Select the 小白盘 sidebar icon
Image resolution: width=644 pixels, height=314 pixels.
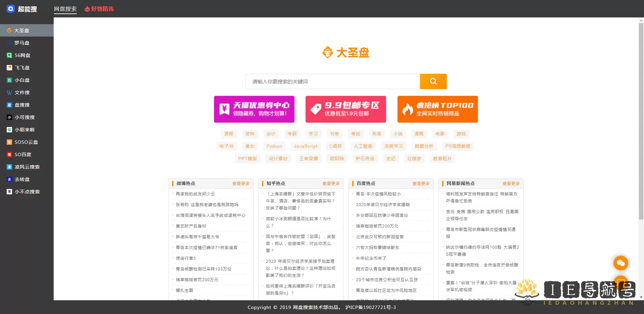[x=9, y=80]
